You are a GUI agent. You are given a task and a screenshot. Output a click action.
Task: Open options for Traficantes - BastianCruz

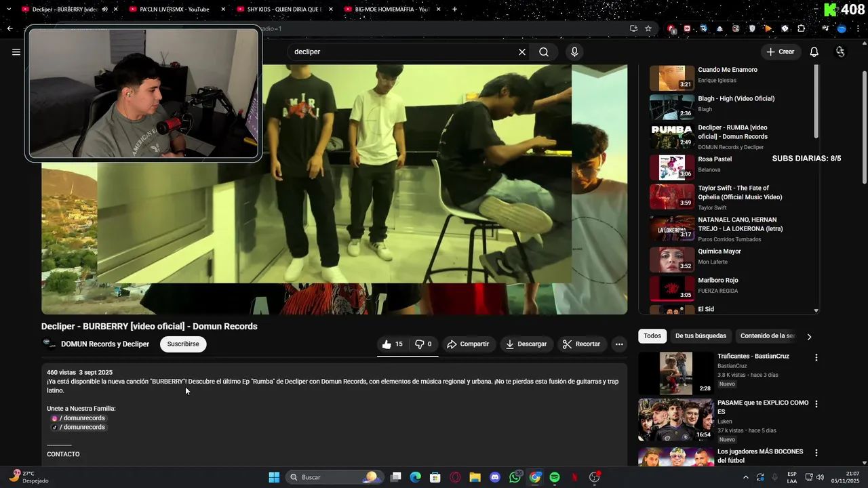(x=816, y=357)
